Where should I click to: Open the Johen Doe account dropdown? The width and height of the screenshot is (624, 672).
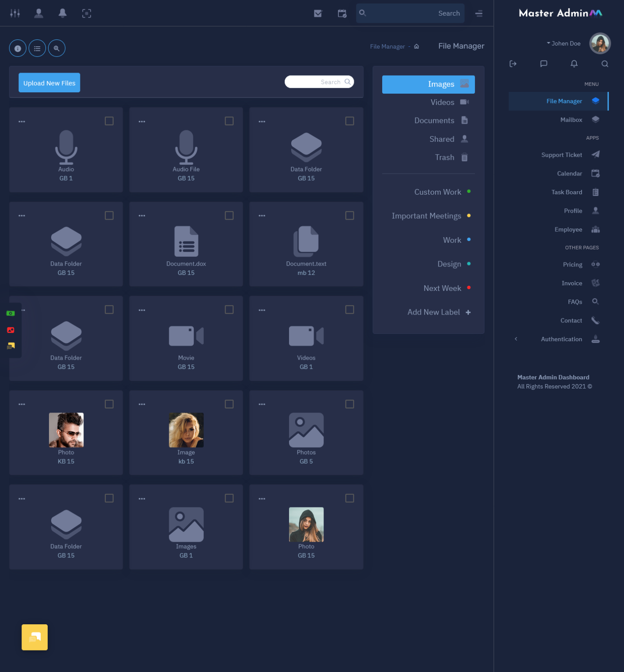tap(564, 43)
